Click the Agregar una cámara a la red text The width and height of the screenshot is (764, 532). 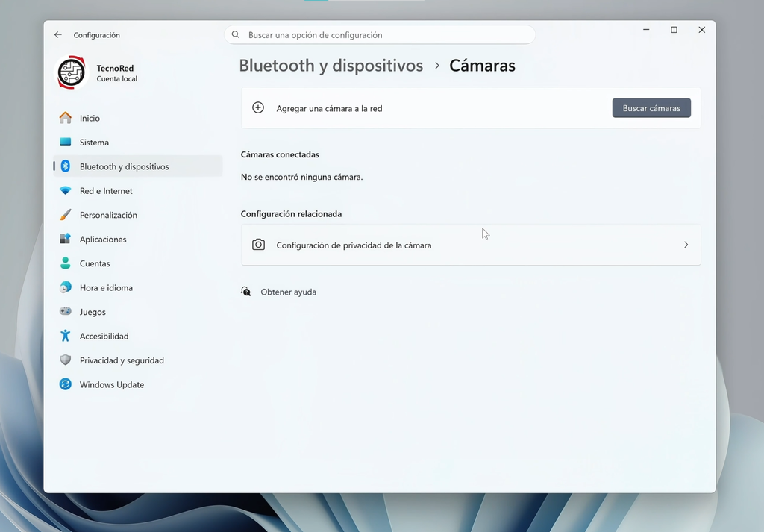[x=329, y=108]
